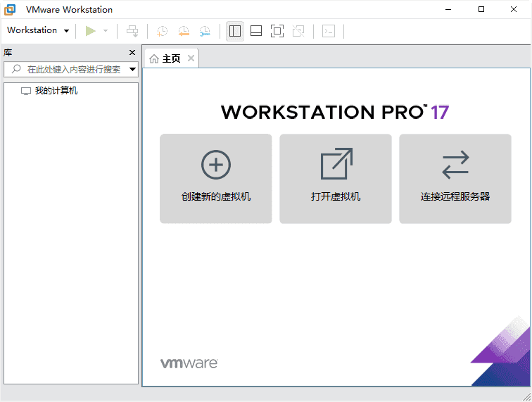Open the Workstation dropdown menu
The height and width of the screenshot is (402, 532).
pos(38,31)
